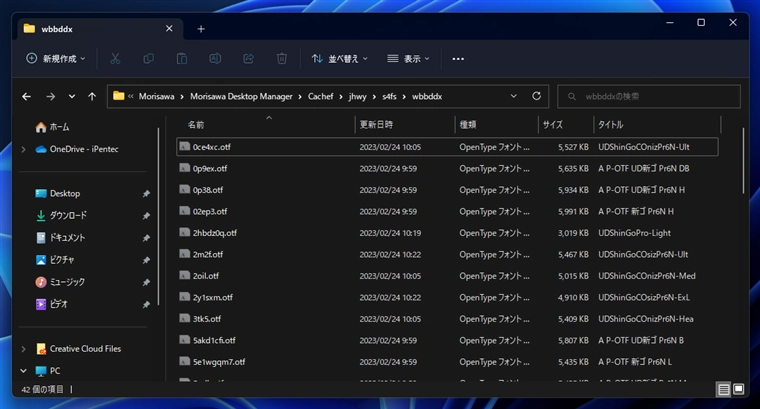Select ダウンロード in the navigation pane
The width and height of the screenshot is (760, 409).
tap(62, 215)
